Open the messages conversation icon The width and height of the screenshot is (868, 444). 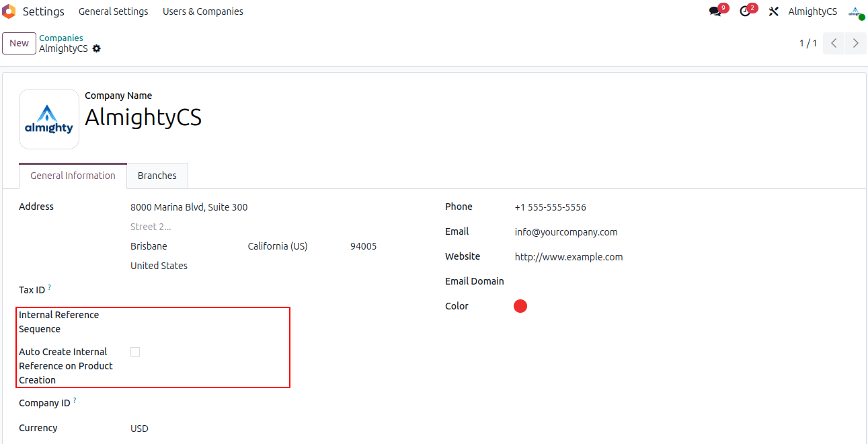click(x=715, y=11)
